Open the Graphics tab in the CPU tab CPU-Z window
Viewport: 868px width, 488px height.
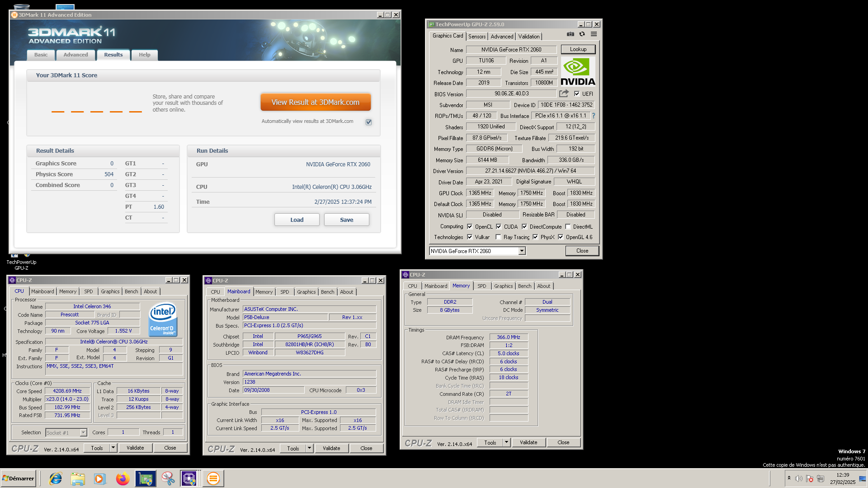(110, 291)
